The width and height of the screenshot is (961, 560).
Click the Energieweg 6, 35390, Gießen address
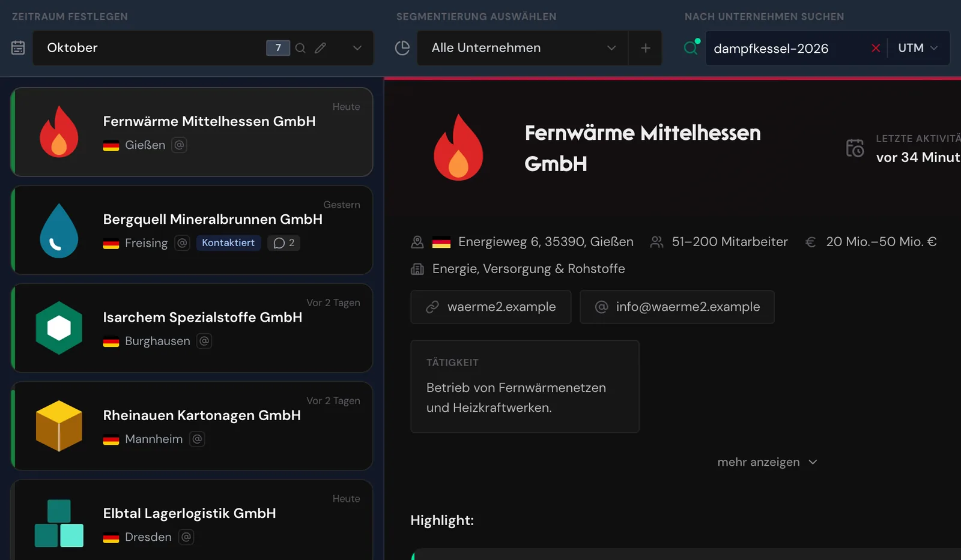pos(546,242)
